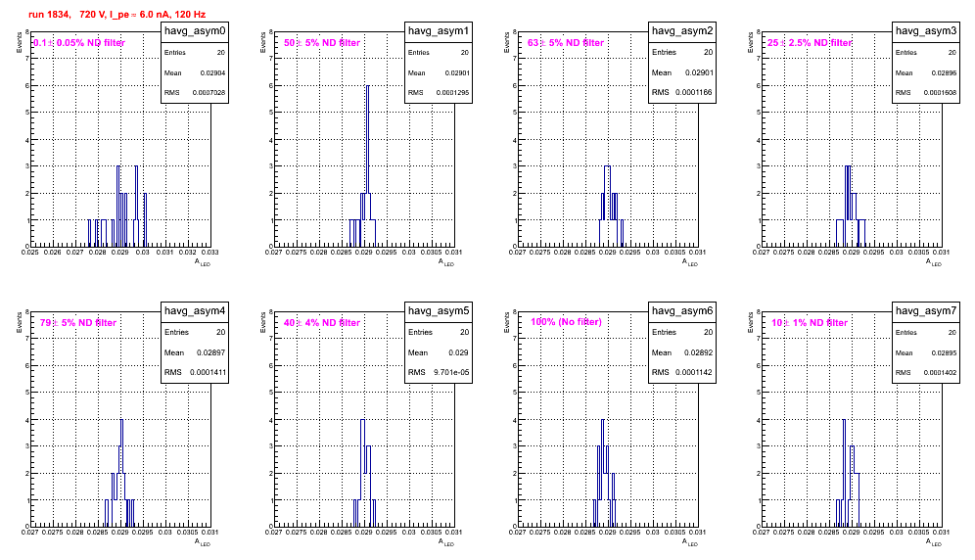Click Mean value 0.02897 in havg_asym4

coord(210,352)
